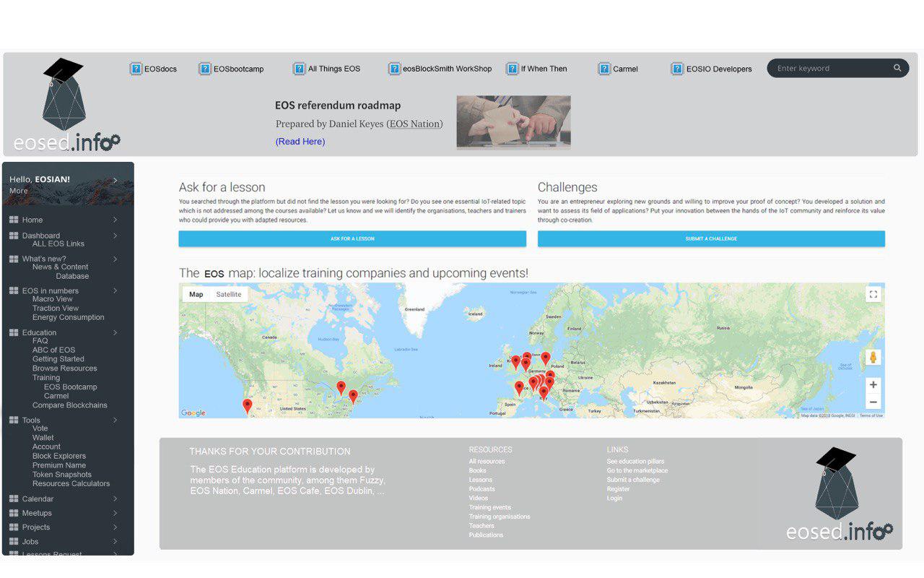Screen dimensions: 924x578
Task: Click the Street View pegman icon
Action: tap(873, 357)
